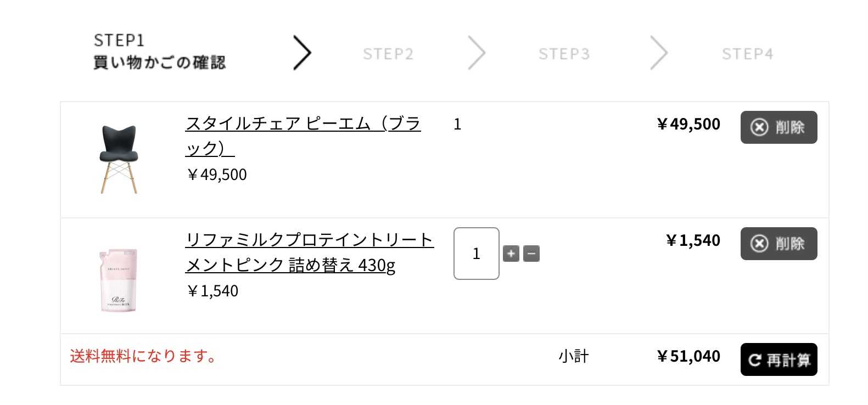Remove the Refa milk protein treatment refill
Screen dimensions: 868x405
click(x=779, y=244)
